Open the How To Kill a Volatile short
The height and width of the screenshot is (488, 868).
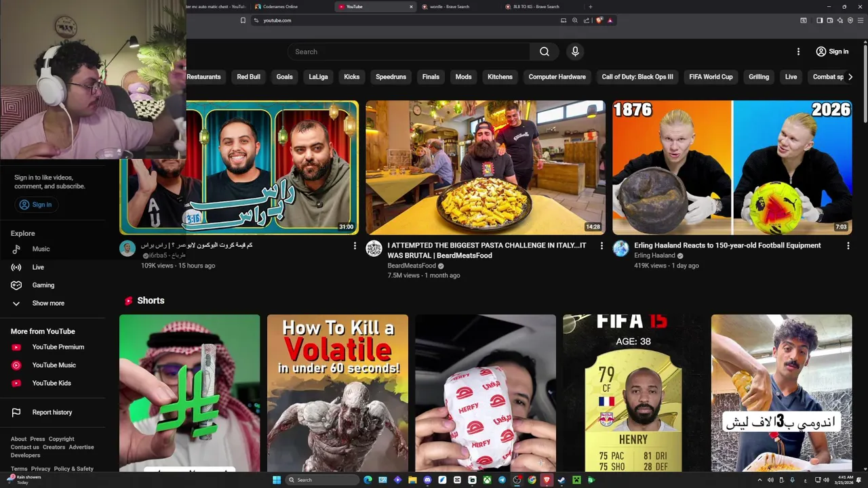pyautogui.click(x=338, y=393)
